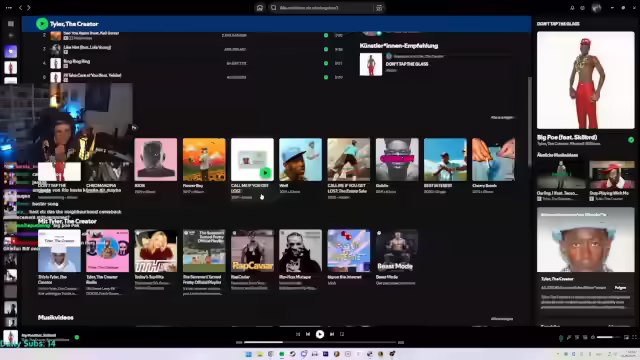640x360 pixels.
Task: Follow Tyler, The Creator via Folgen button
Action: [620, 288]
